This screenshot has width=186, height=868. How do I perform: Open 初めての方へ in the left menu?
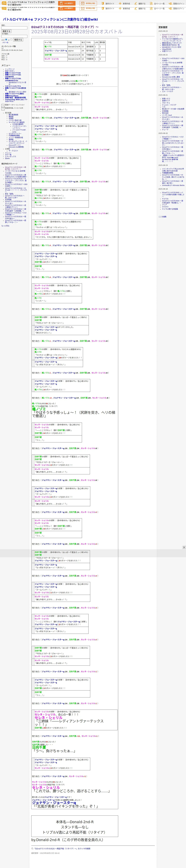[x=10, y=71]
